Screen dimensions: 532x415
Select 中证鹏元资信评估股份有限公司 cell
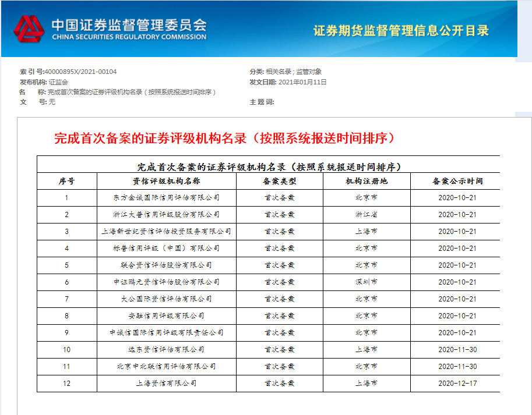[167, 282]
